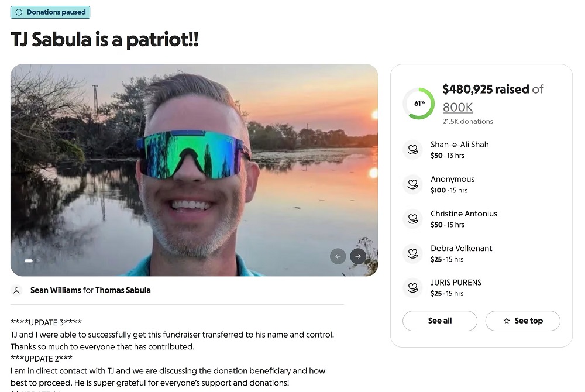Click donor name Shan-e-Ali Shah
Screen dimensions: 585x392
[x=459, y=145]
